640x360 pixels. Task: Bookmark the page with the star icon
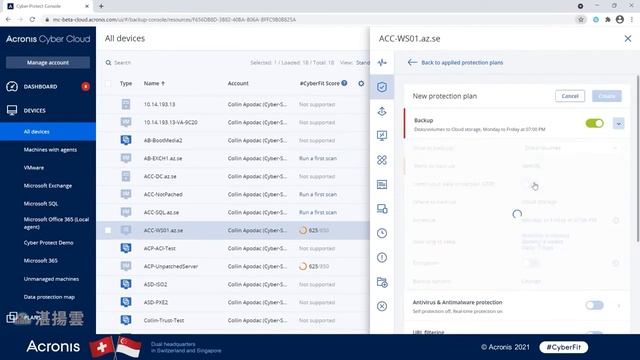(580, 19)
